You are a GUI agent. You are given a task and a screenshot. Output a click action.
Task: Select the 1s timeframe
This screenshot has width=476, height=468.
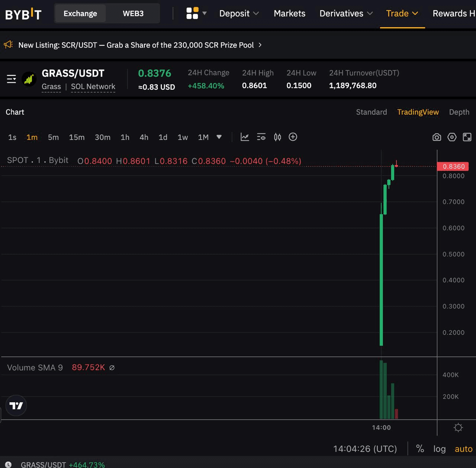[x=12, y=137]
